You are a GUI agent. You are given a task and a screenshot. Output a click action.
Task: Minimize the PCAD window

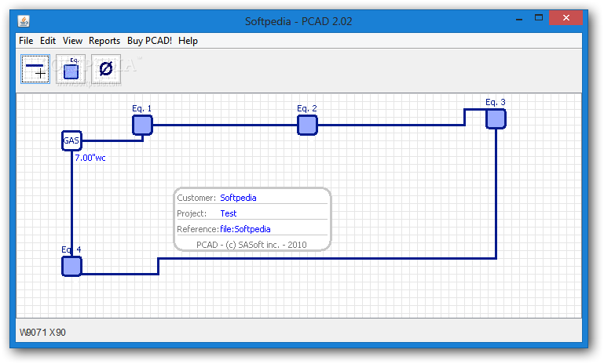519,18
